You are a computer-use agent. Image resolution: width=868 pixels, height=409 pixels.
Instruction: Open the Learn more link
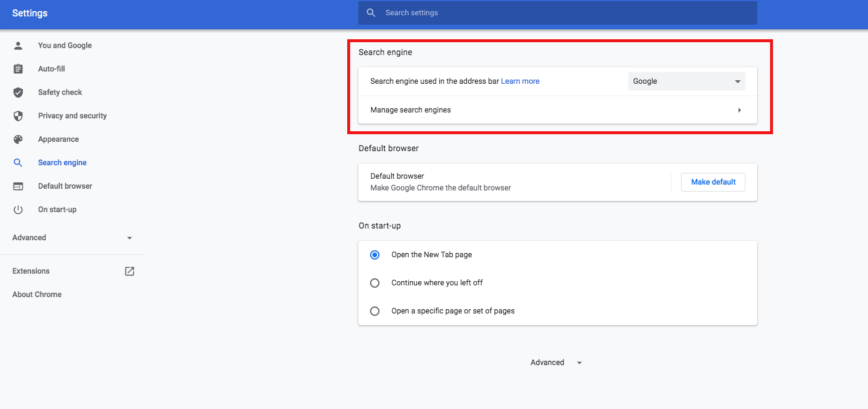(520, 81)
